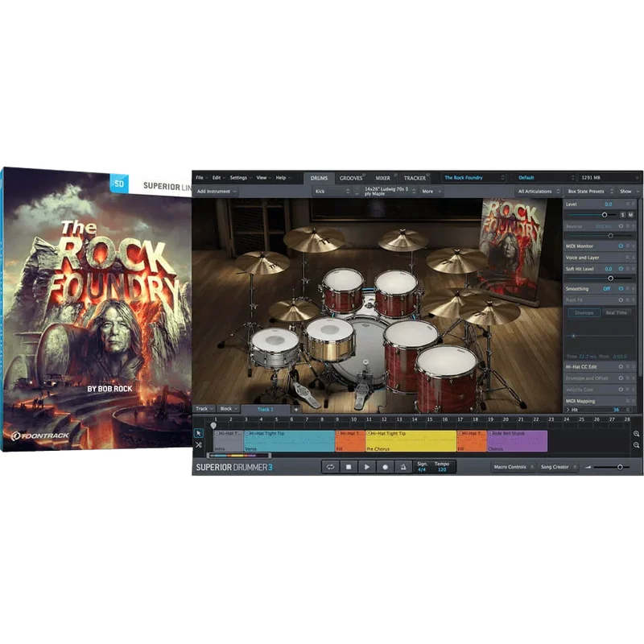Image resolution: width=644 pixels, height=644 pixels.
Task: Select the Envelope button in Pitch FX
Action: 584,313
